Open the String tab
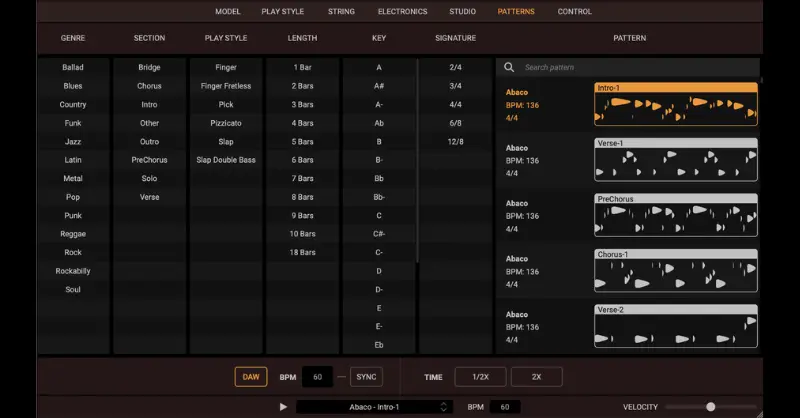This screenshot has width=800, height=418. [341, 11]
